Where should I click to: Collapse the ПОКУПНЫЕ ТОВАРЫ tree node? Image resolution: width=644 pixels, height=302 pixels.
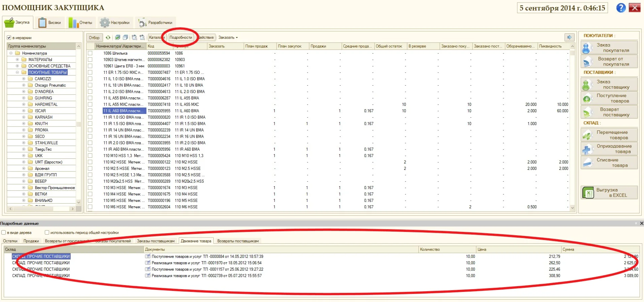click(17, 72)
